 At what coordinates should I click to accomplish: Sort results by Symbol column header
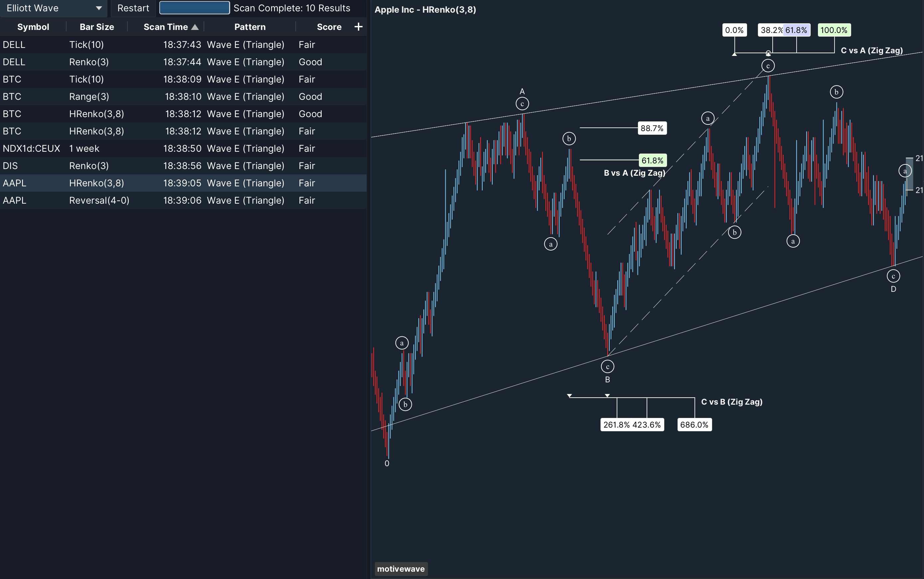coord(33,27)
